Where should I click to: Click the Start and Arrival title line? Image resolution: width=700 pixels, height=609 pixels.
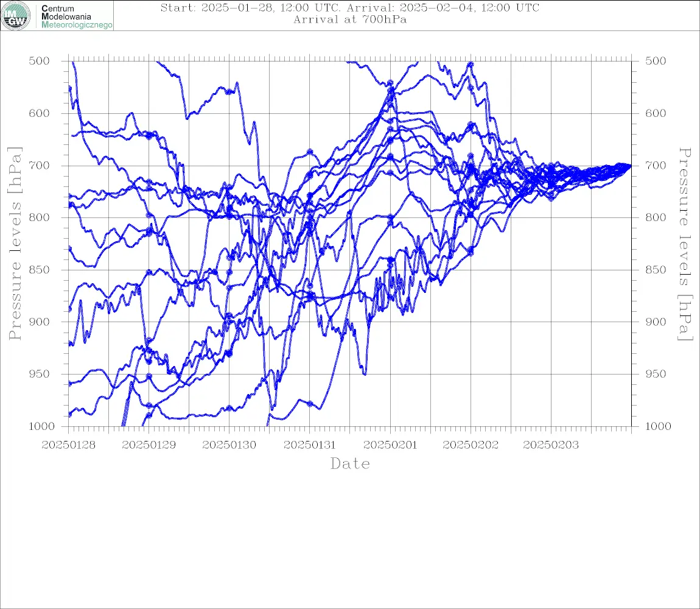(x=350, y=7)
